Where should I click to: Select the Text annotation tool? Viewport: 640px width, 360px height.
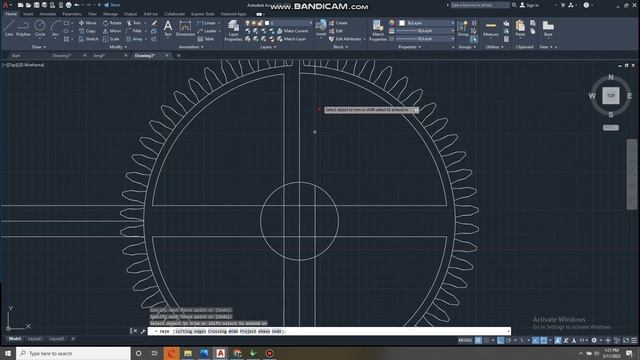click(168, 29)
